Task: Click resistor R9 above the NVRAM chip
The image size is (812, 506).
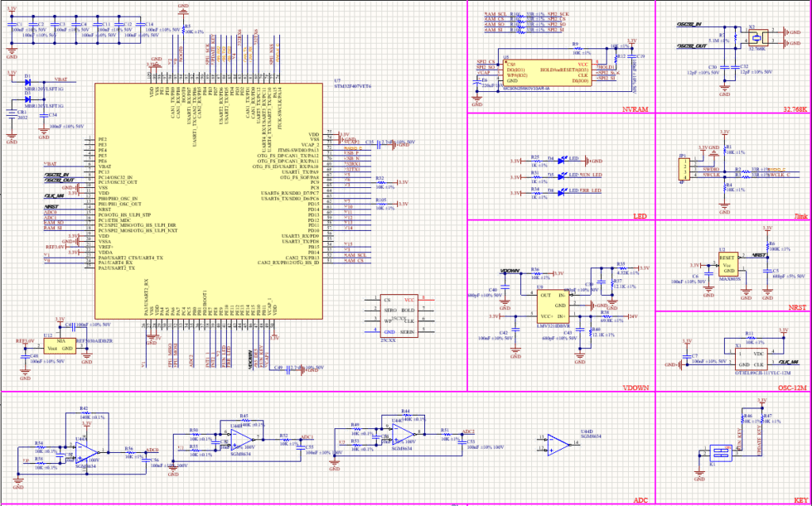Action: (576, 48)
